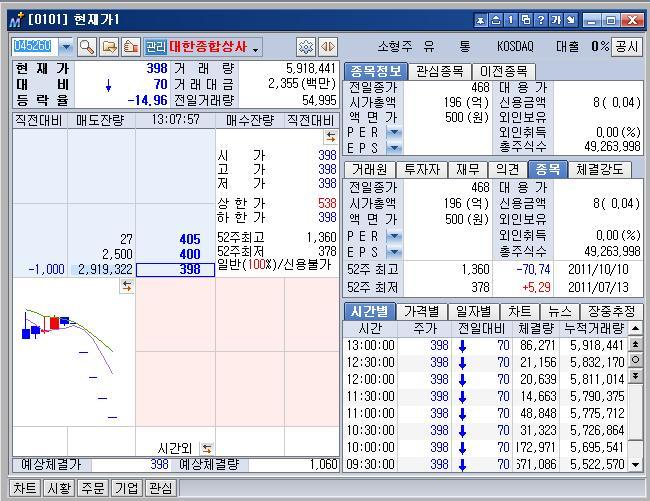Select the 이전종목 tab

[x=504, y=71]
